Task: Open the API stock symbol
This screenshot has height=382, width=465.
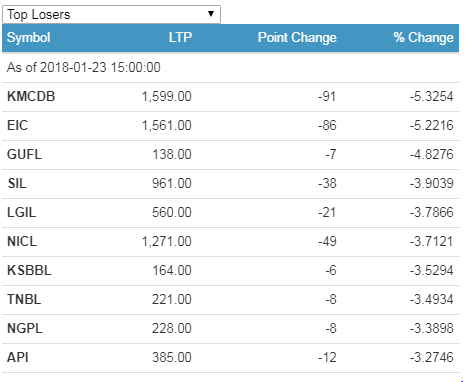Action: pos(18,358)
